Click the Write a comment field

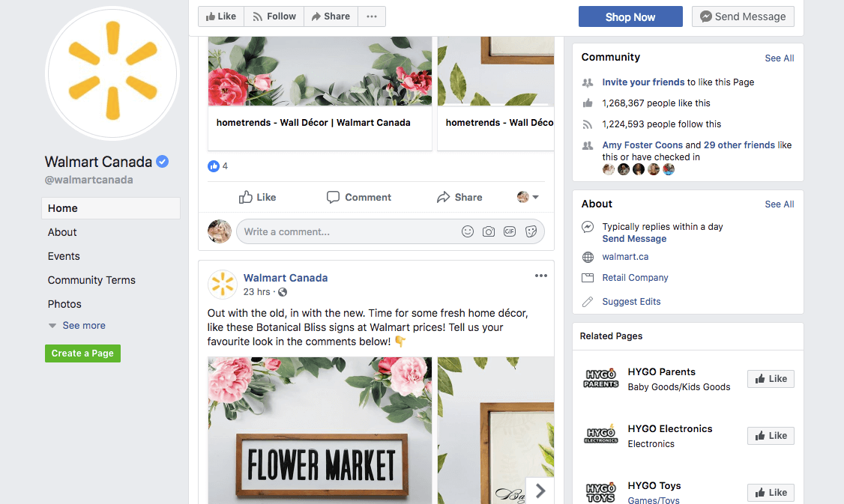(x=345, y=232)
